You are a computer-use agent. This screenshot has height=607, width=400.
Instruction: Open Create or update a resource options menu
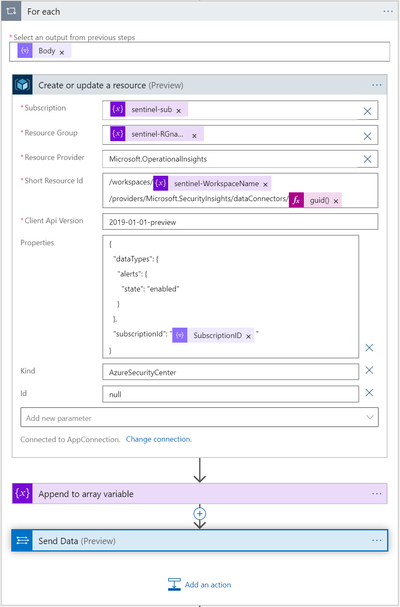coord(377,85)
